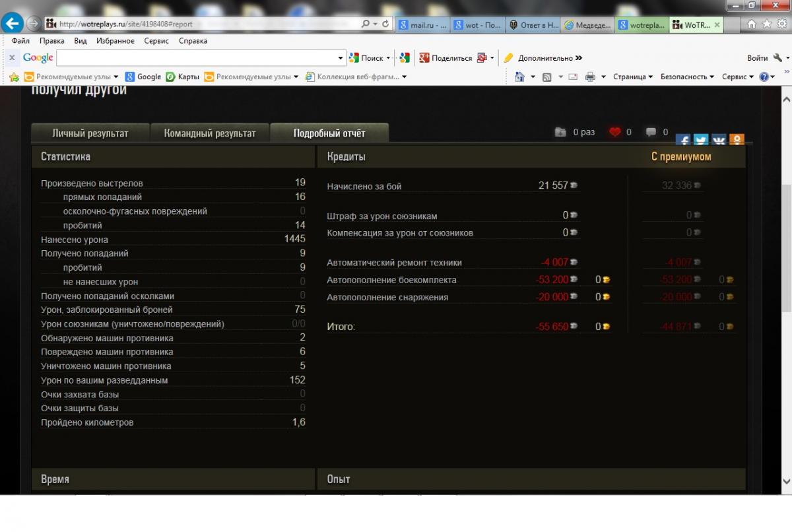Click into the Google toolbar search field
This screenshot has height=532, width=792.
(x=197, y=58)
